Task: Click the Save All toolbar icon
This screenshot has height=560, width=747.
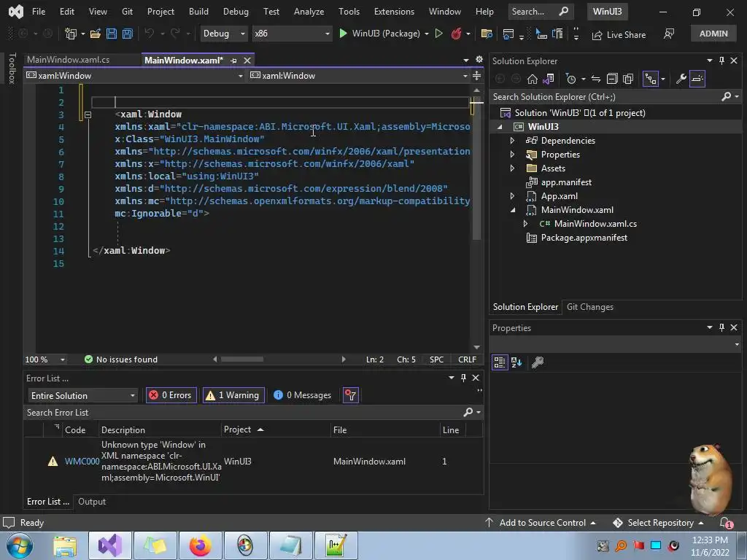Action: (x=128, y=34)
